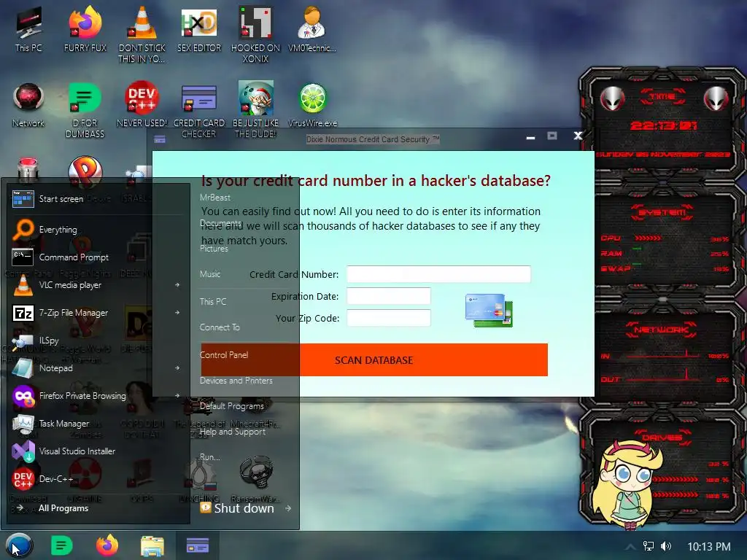Open the RansomWar skull desktop icon
The height and width of the screenshot is (560, 747).
coord(256,479)
